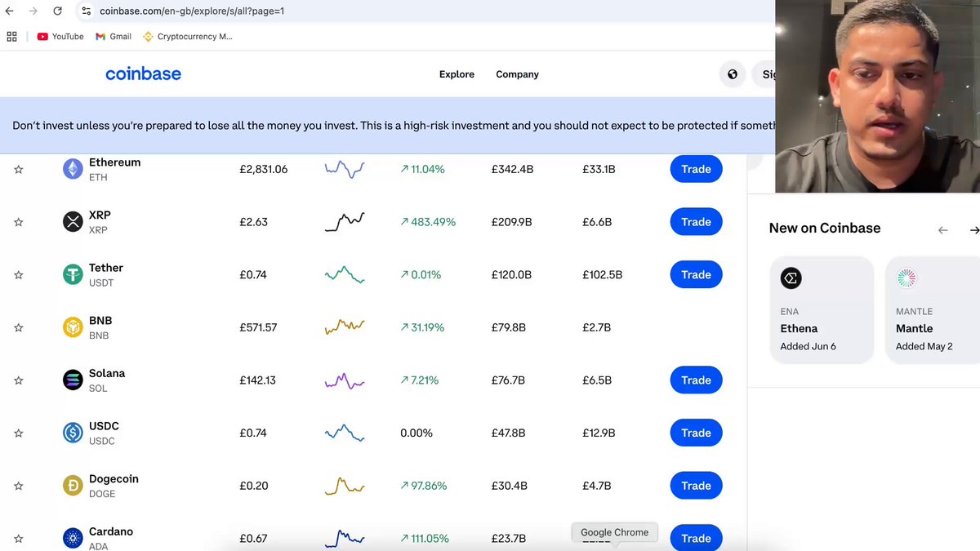Screen dimensions: 980x551
Task: Open the YouTube bookmark
Action: click(x=60, y=37)
